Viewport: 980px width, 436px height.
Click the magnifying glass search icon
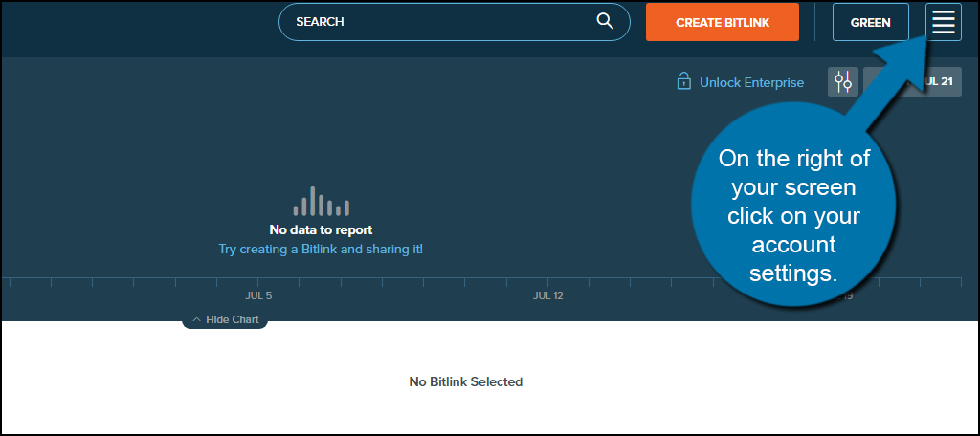[605, 21]
